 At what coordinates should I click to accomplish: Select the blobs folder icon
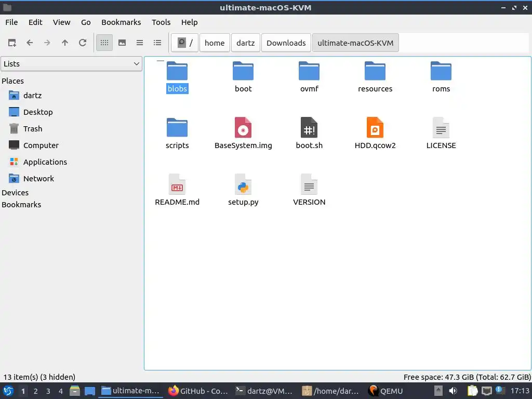pyautogui.click(x=177, y=71)
